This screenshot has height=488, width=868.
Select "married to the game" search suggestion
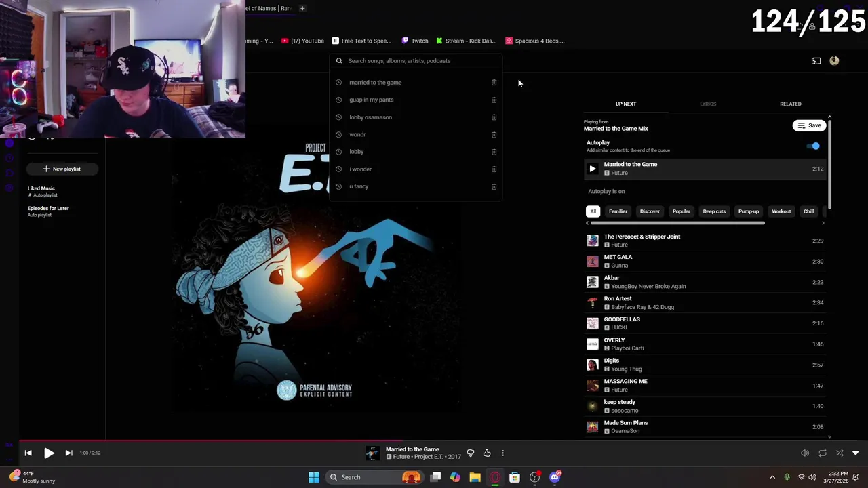point(375,83)
